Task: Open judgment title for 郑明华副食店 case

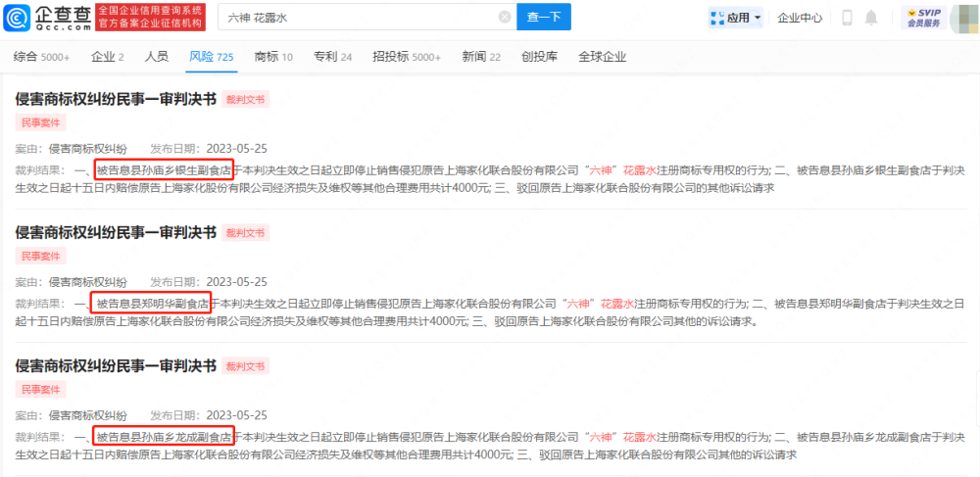Action: pyautogui.click(x=116, y=232)
